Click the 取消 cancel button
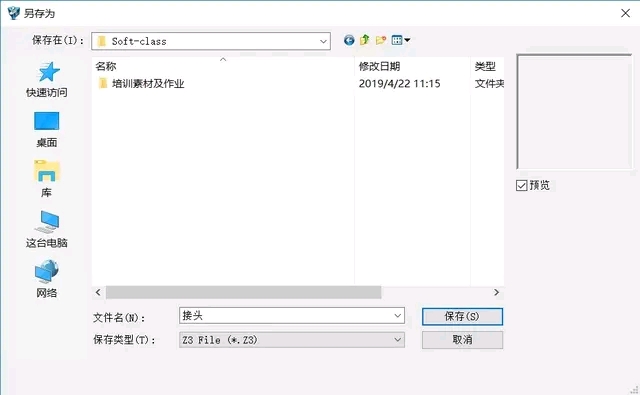 tap(462, 340)
